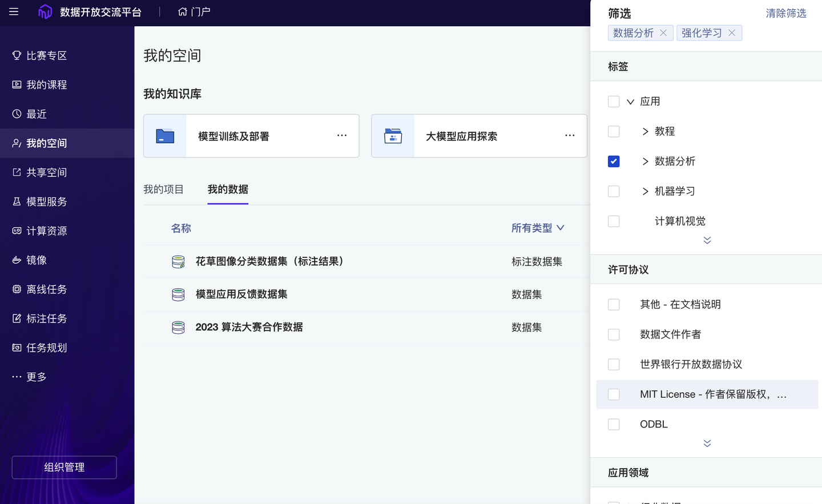The width and height of the screenshot is (822, 504).
Task: Open dataset 模型应用反馈数据集
Action: [x=241, y=295]
